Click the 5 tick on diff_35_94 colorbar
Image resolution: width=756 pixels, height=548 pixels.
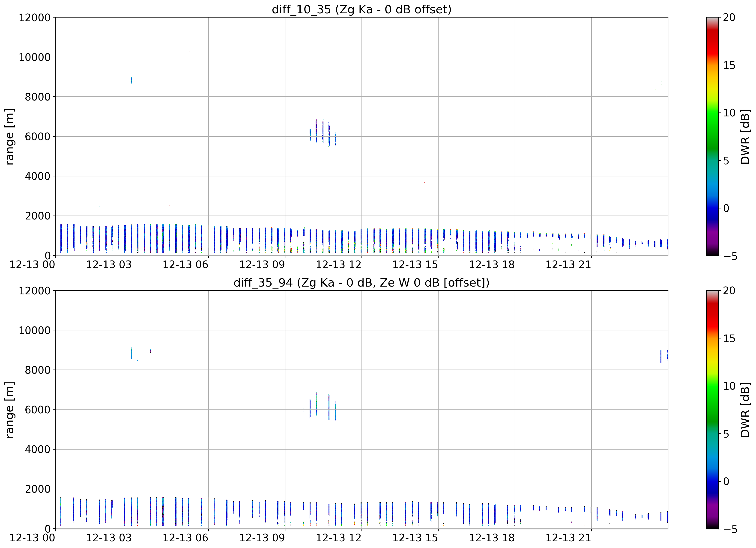click(726, 434)
